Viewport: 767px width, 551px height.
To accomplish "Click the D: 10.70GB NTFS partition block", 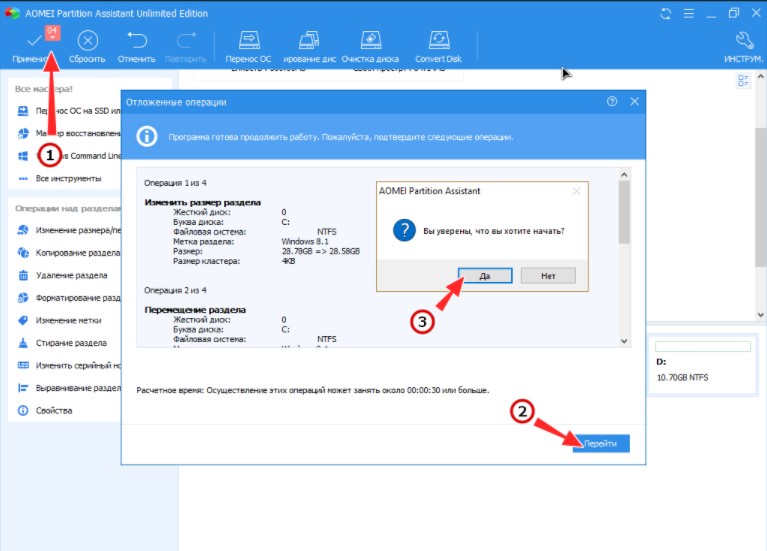I will click(702, 364).
